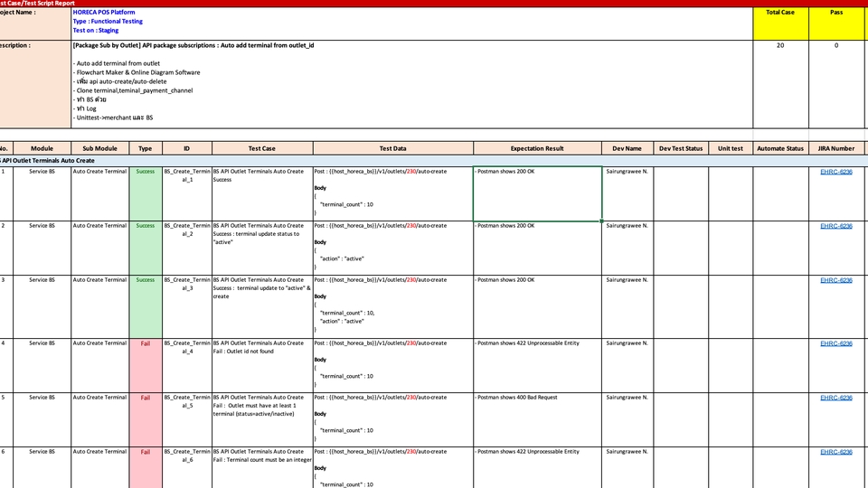
Task: Open the EHRC-6236 link in row 6
Action: [836, 452]
